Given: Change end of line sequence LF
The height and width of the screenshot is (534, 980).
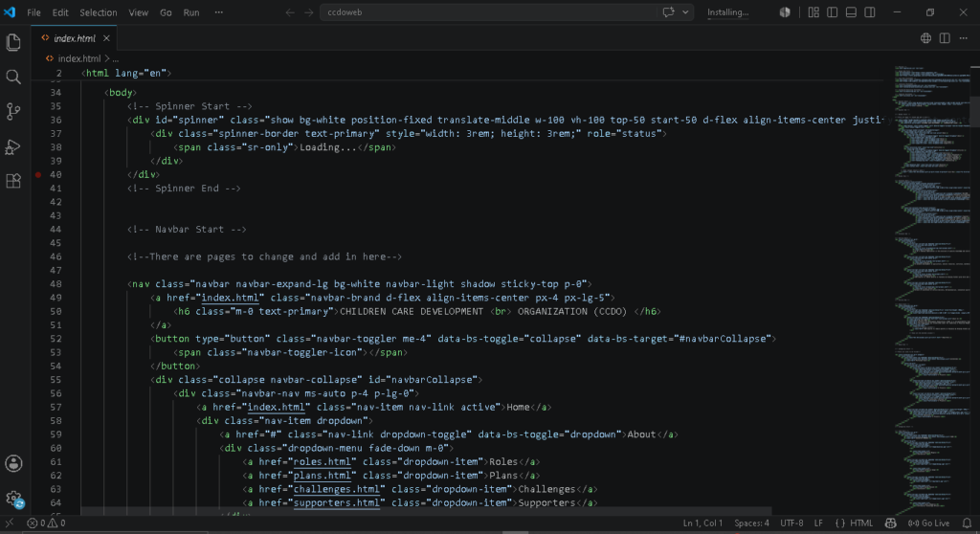Looking at the screenshot, I should pyautogui.click(x=819, y=523).
